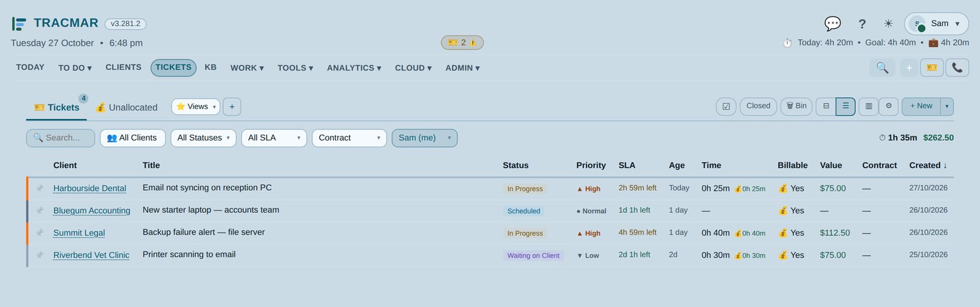Open the ADMIN menu
Image resolution: width=980 pixels, height=307 pixels.
(x=463, y=68)
